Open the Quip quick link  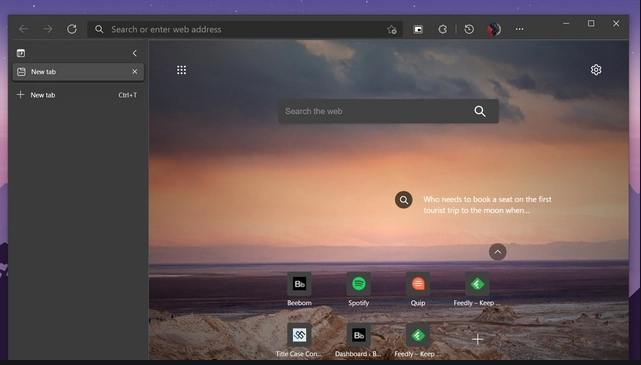[418, 289]
